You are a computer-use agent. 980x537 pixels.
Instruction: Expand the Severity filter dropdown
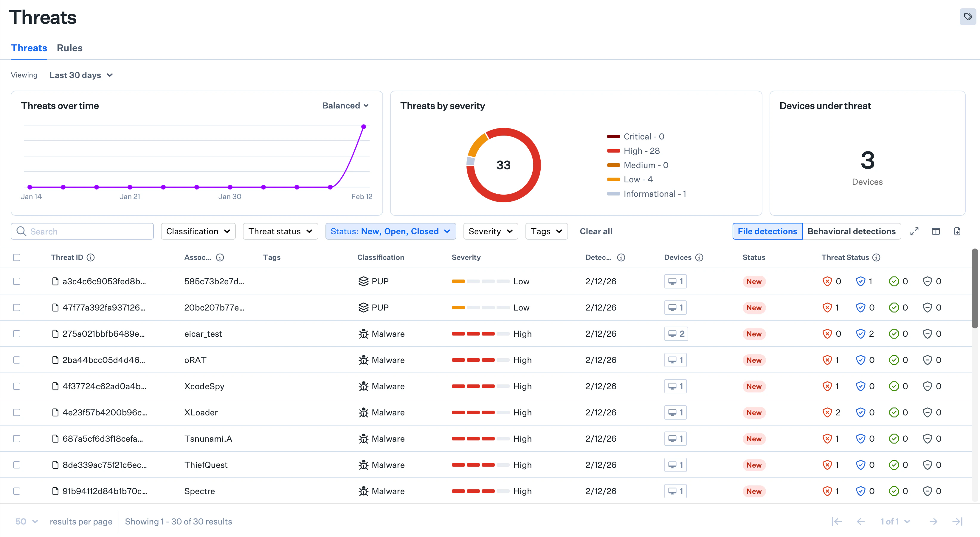click(x=490, y=231)
